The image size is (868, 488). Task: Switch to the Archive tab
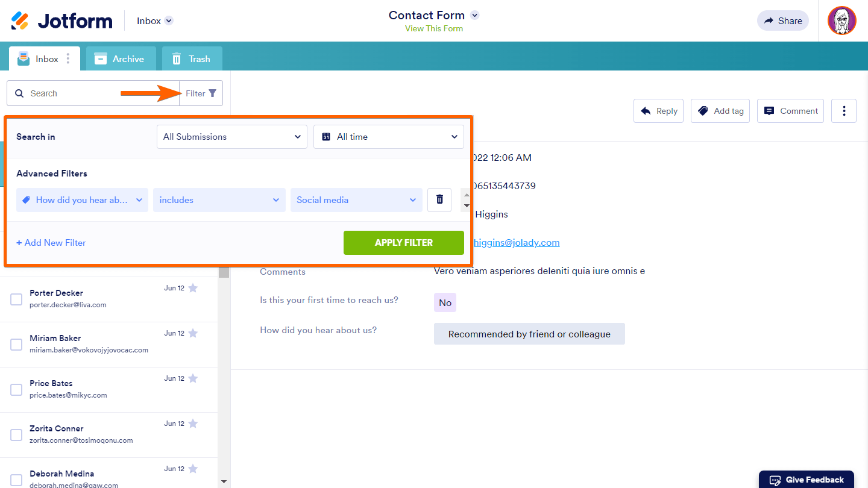[121, 59]
